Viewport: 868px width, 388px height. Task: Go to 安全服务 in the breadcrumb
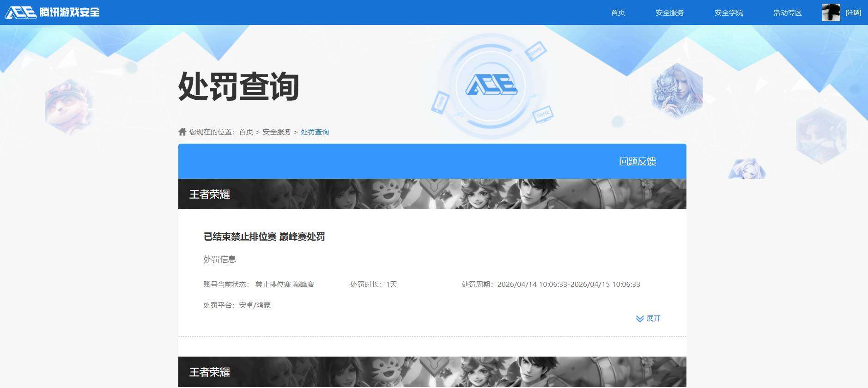pos(277,132)
